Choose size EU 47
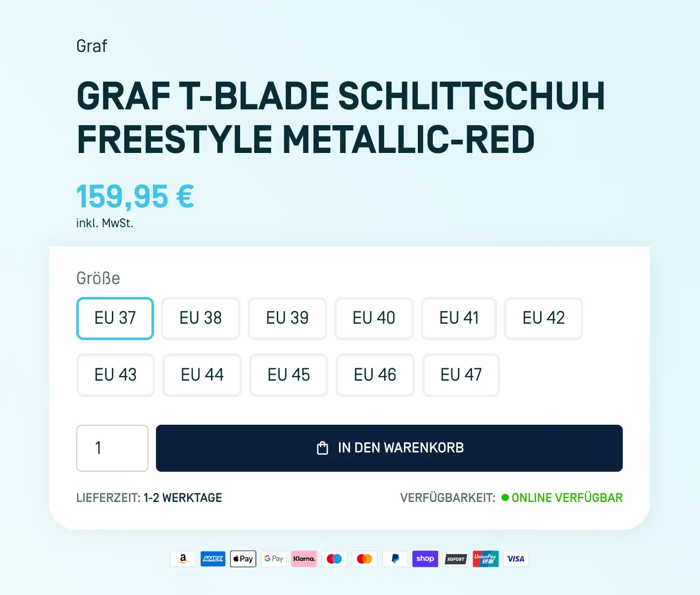Viewport: 700px width, 595px height. pyautogui.click(x=461, y=375)
